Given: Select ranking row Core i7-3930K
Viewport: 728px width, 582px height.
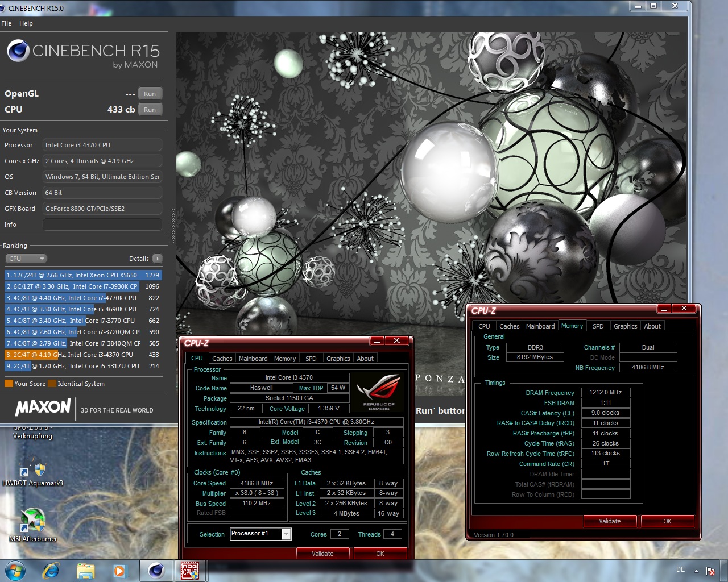Looking at the screenshot, I should coord(83,286).
